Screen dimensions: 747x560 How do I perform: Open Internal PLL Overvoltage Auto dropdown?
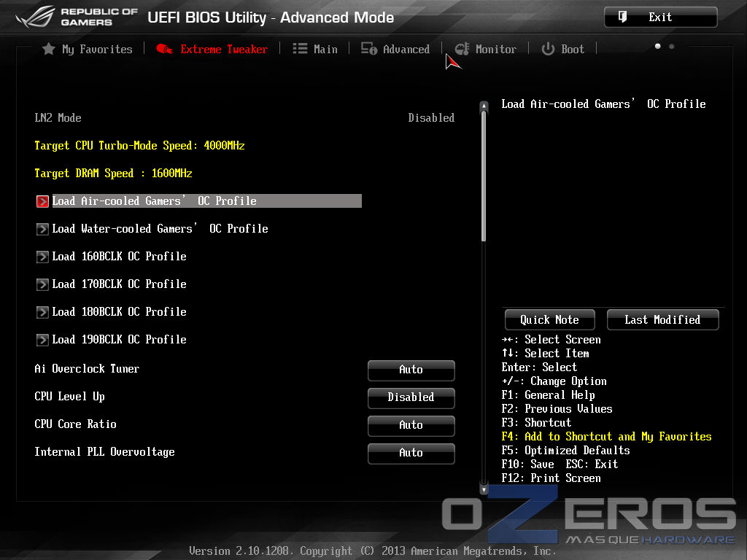[x=411, y=453]
